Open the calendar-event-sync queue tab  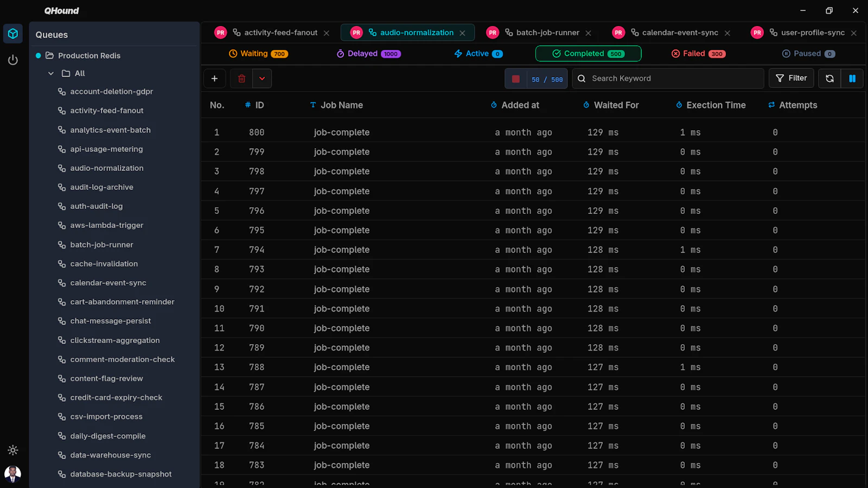(x=672, y=33)
